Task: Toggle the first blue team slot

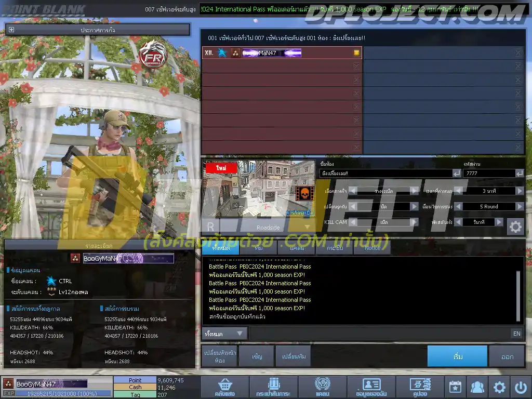Action: tap(518, 53)
